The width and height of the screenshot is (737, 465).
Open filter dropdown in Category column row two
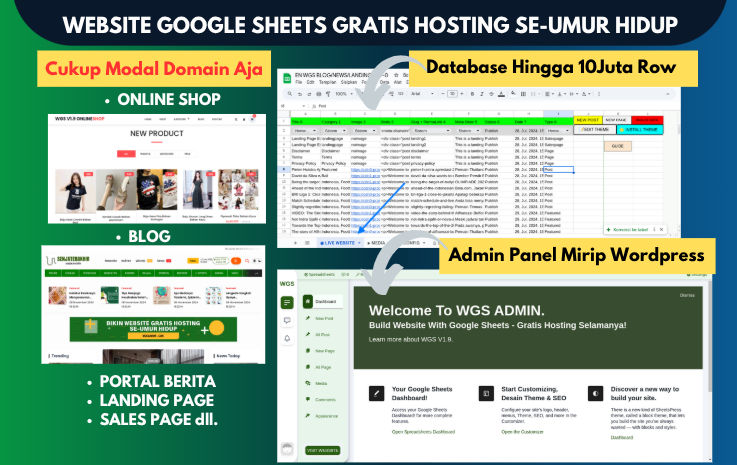pos(344,130)
